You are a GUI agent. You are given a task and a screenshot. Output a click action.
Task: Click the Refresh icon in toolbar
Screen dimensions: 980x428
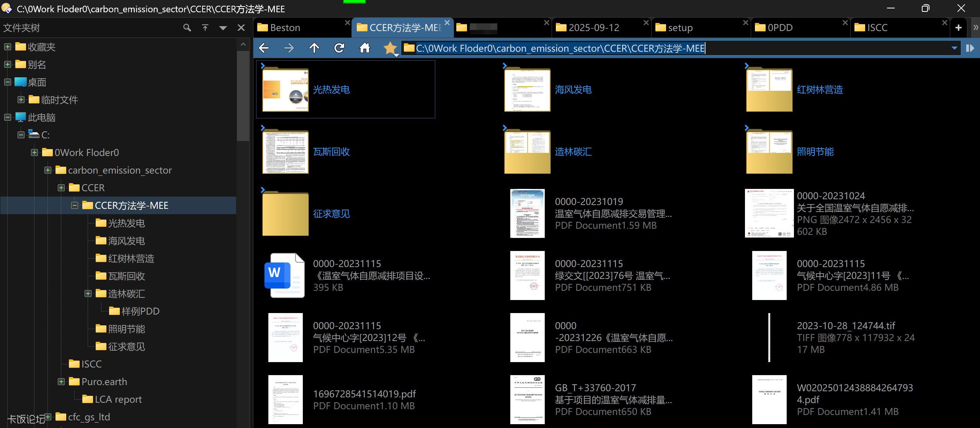[339, 48]
